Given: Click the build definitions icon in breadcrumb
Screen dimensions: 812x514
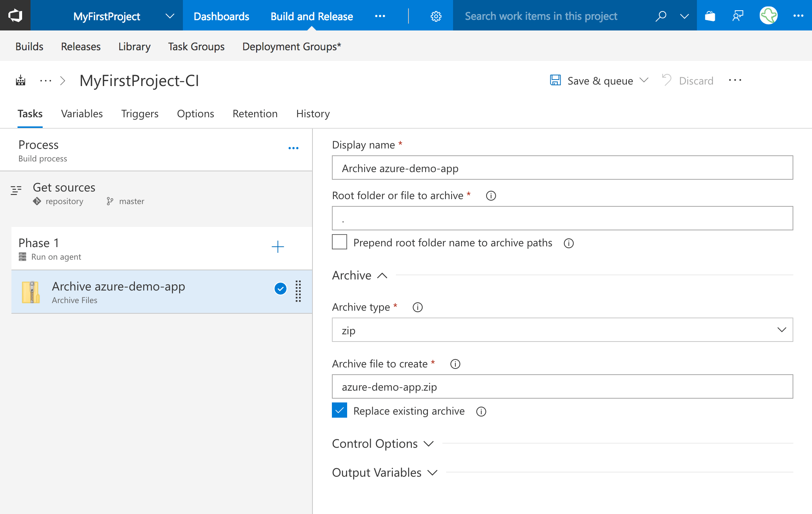Looking at the screenshot, I should click(21, 80).
